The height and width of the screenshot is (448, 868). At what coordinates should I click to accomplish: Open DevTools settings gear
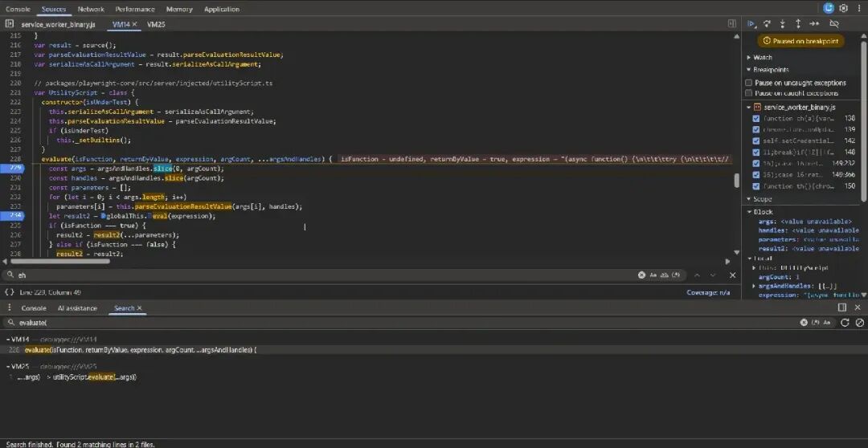tap(844, 8)
